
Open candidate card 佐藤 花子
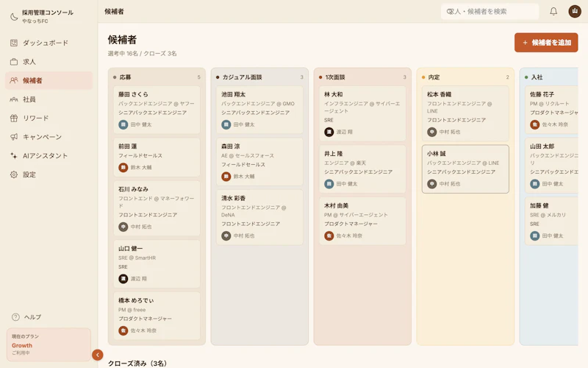pyautogui.click(x=552, y=110)
